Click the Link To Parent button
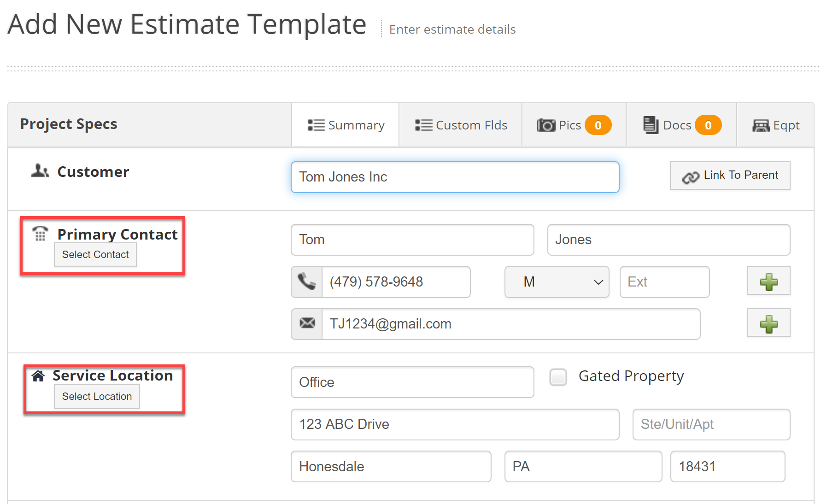The image size is (821, 504). (730, 176)
